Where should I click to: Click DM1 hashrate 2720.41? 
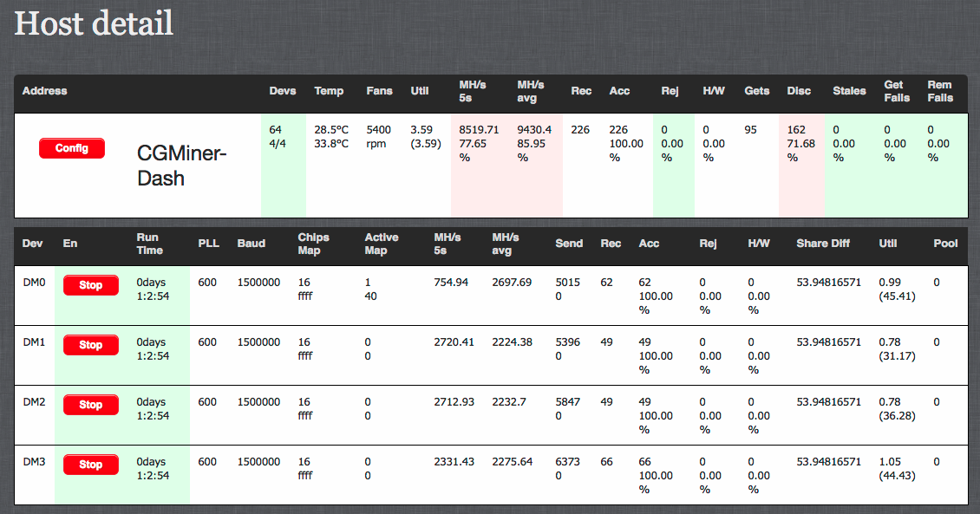click(x=454, y=342)
